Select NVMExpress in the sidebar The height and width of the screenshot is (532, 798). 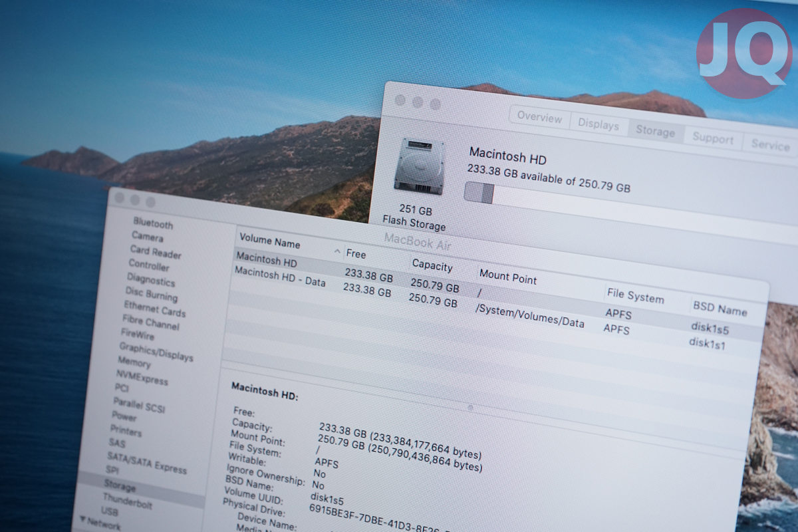click(x=142, y=378)
